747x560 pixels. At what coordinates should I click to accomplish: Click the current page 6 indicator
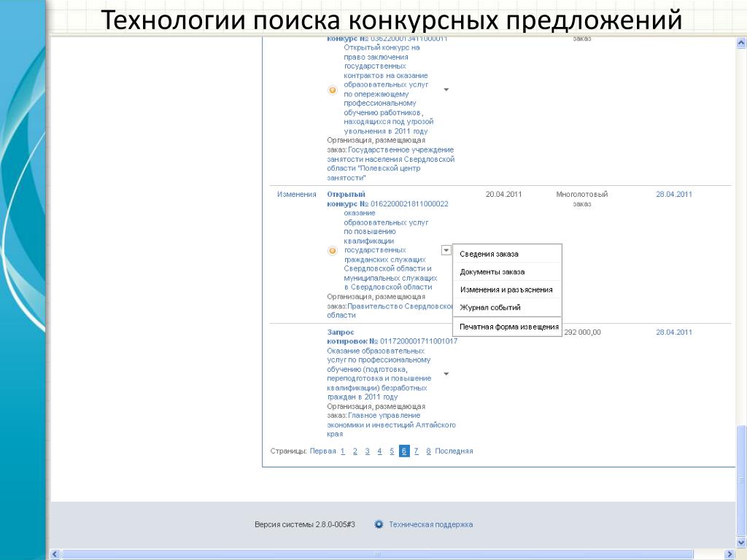pyautogui.click(x=404, y=451)
